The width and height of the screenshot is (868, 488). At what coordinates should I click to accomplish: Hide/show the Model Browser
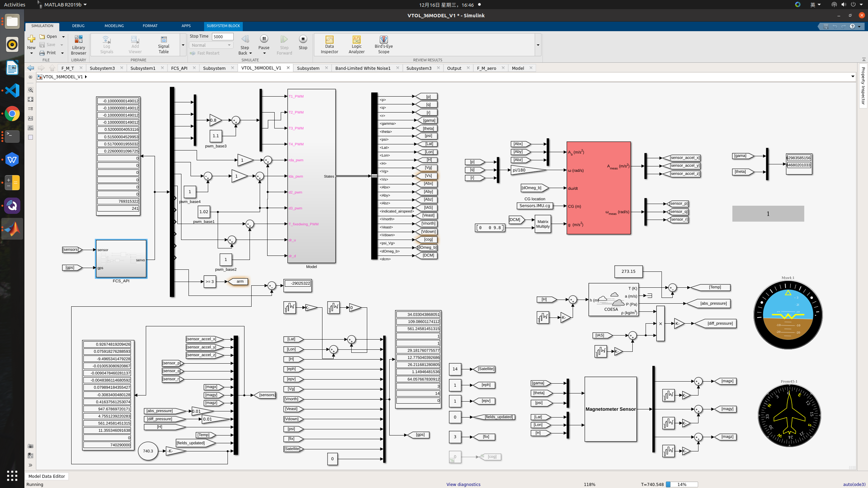pos(31,77)
